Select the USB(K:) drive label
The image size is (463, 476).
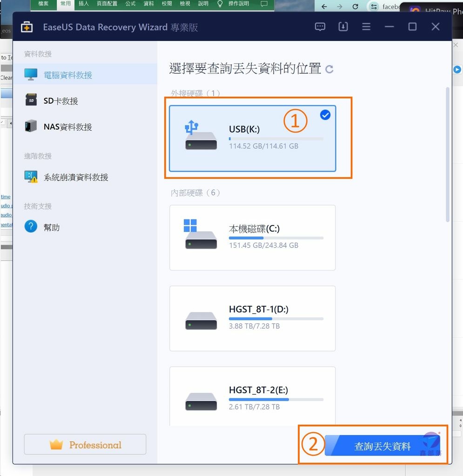tap(244, 129)
